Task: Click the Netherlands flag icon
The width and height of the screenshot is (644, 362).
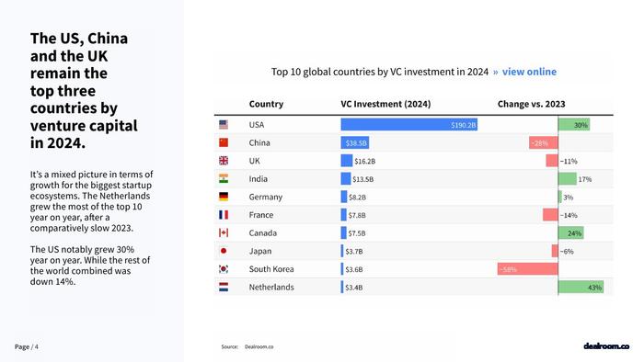Action: tap(224, 287)
